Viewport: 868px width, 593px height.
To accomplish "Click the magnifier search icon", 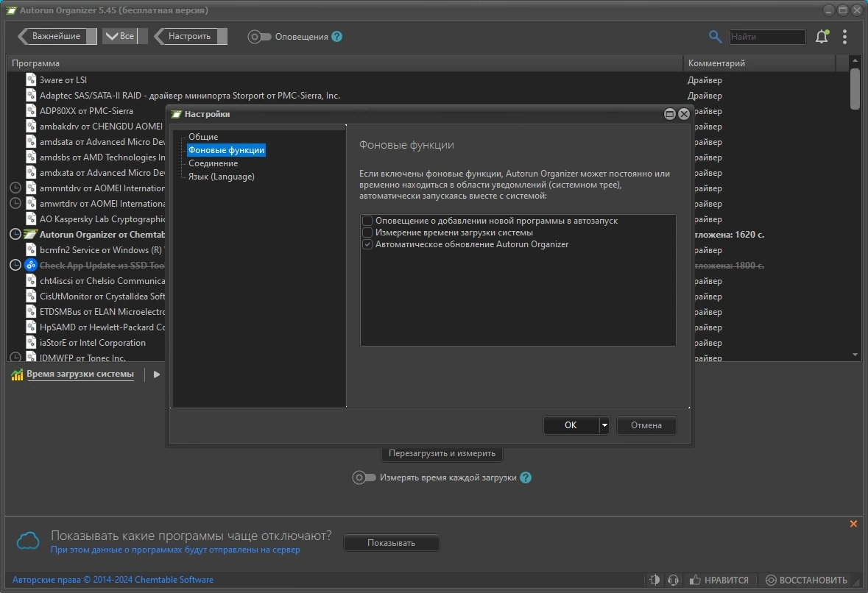I will point(715,37).
